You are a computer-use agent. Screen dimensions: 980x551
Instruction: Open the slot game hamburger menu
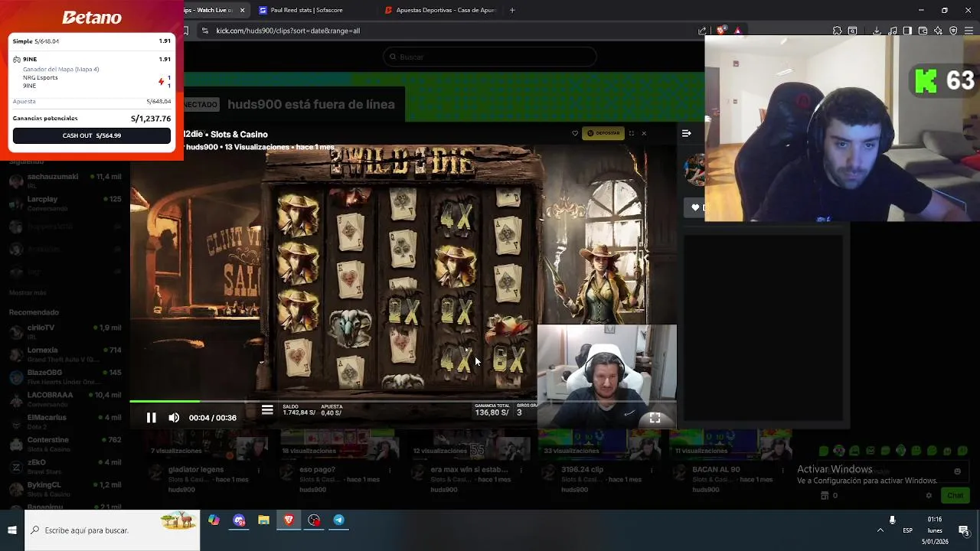pyautogui.click(x=267, y=410)
